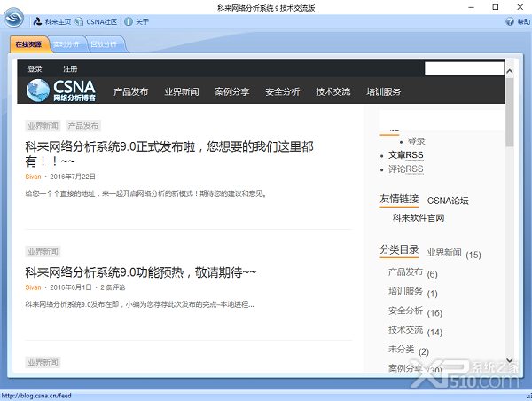This screenshot has width=532, height=401.
Task: Open the Colasoft application orb menu
Action: coord(13,18)
